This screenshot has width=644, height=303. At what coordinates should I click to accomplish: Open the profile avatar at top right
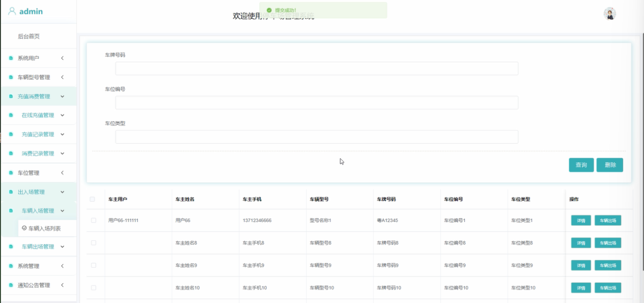(x=610, y=14)
